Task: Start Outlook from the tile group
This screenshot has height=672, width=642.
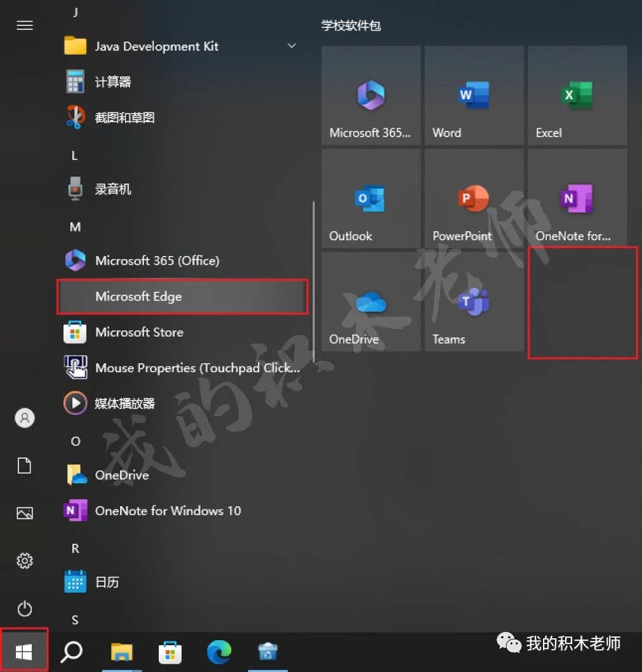Action: [x=371, y=198]
